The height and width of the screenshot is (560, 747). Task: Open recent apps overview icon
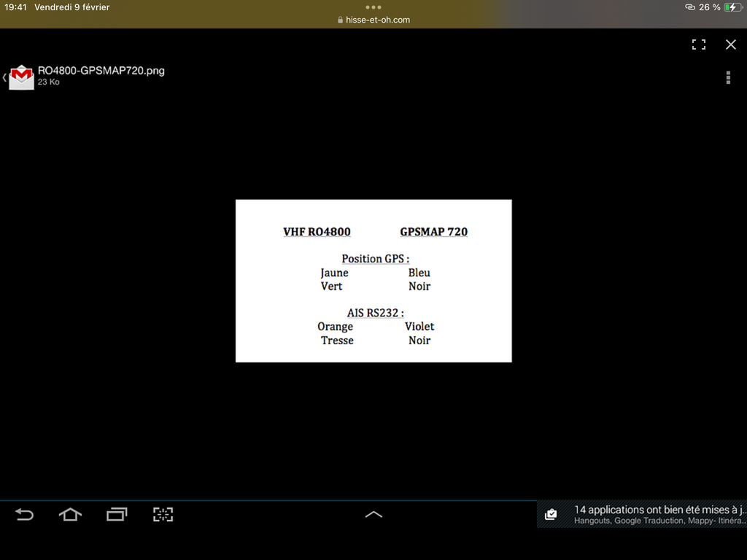[x=117, y=514]
